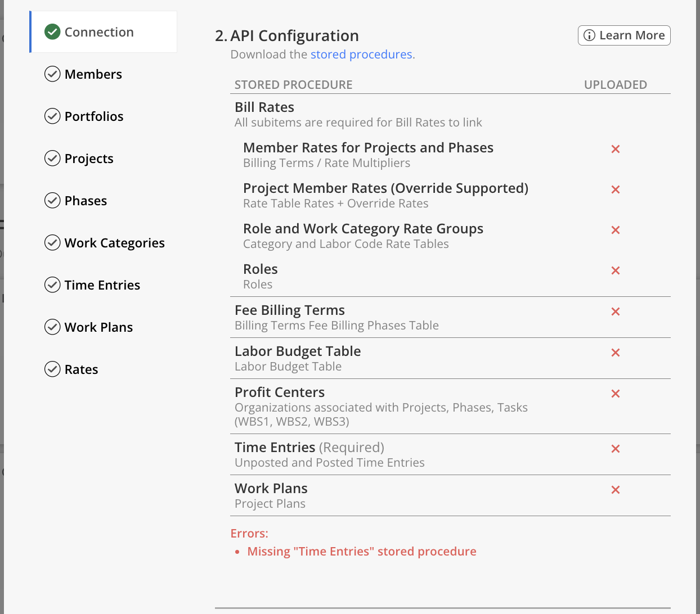Click the Portfolios step check icon
The height and width of the screenshot is (614, 700).
click(x=52, y=116)
